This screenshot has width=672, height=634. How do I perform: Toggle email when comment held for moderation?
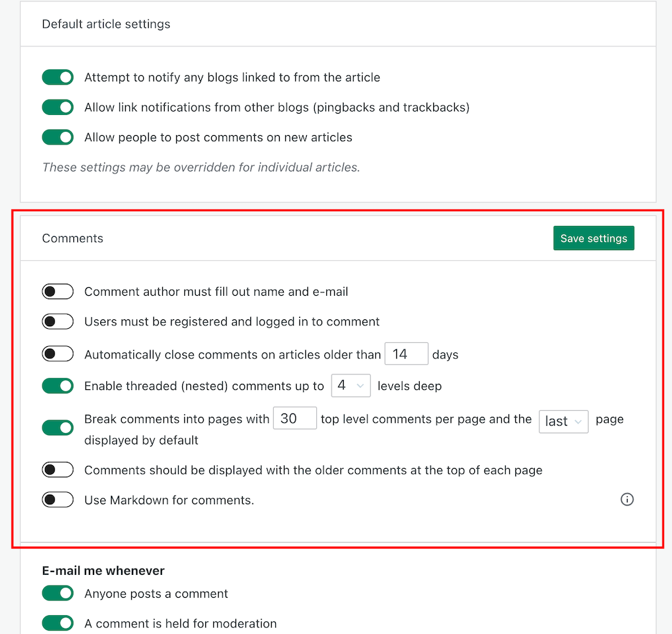click(58, 623)
